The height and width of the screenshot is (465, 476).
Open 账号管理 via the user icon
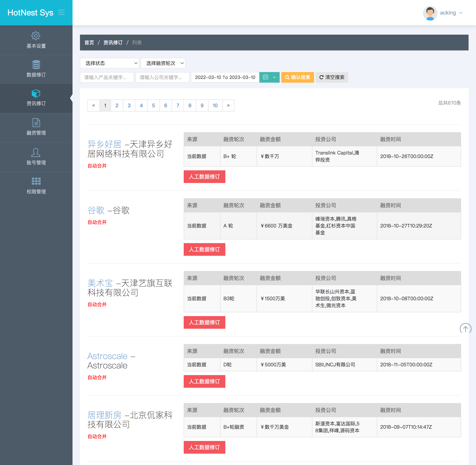pos(36,152)
